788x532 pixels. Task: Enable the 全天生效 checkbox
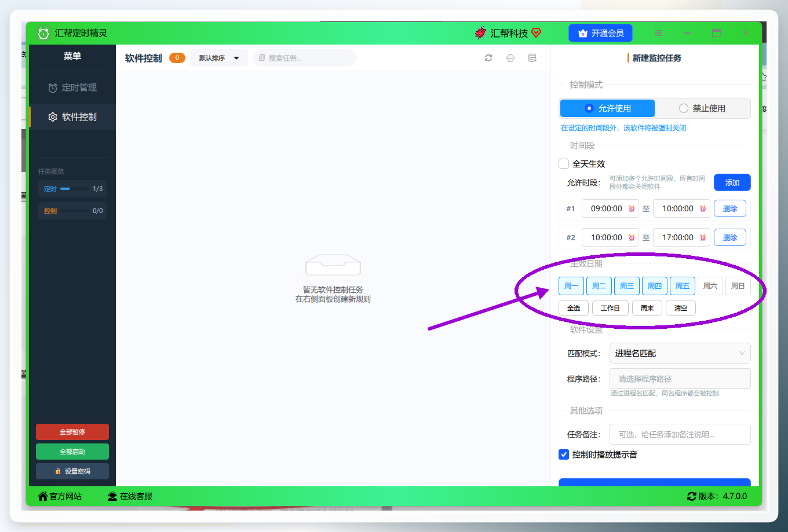tap(564, 164)
